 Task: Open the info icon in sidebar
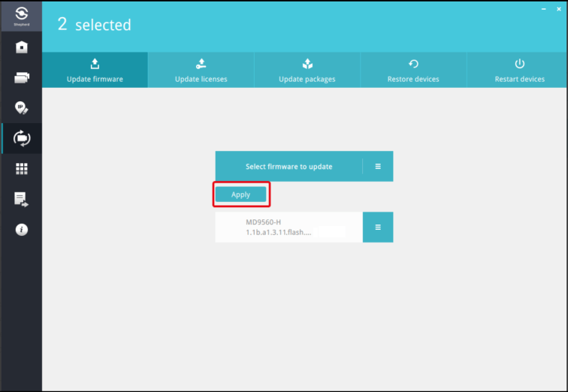tap(21, 230)
